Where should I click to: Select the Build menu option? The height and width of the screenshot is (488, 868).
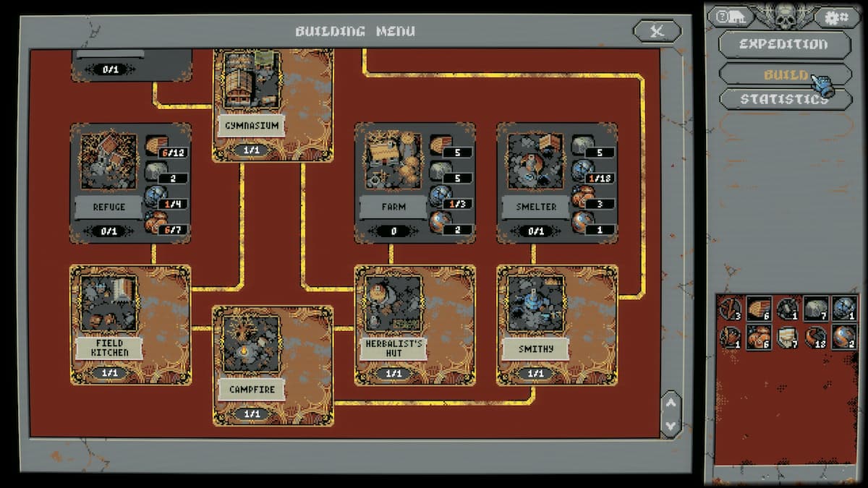pos(785,74)
